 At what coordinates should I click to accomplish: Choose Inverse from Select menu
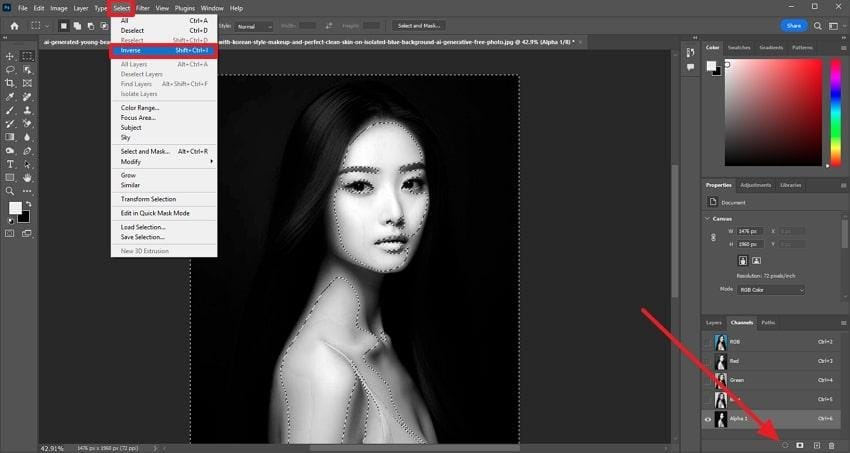point(164,50)
